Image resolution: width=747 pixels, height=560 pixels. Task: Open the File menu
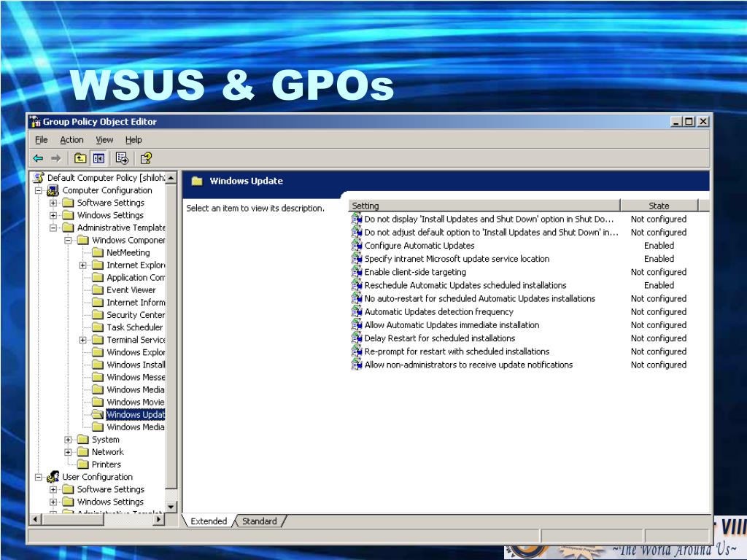[42, 139]
